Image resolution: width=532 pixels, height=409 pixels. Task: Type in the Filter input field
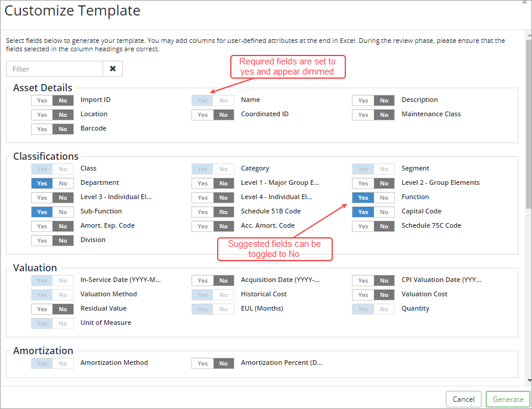(x=55, y=69)
